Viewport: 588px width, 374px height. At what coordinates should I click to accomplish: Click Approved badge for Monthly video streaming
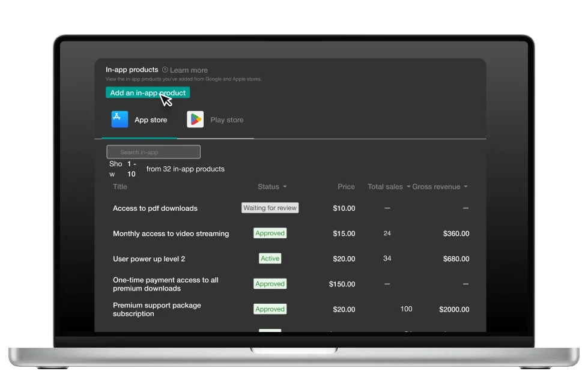tap(270, 233)
